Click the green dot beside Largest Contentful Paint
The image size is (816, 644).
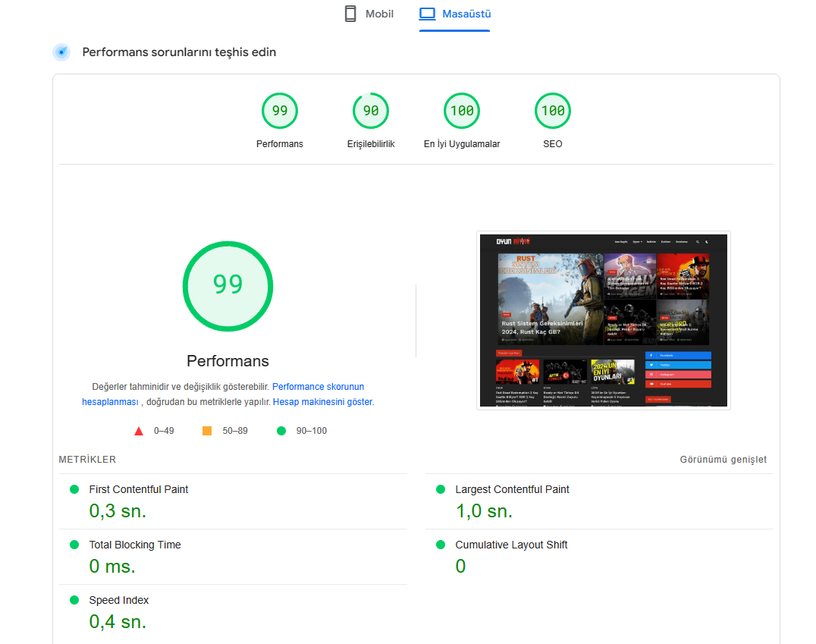(441, 489)
